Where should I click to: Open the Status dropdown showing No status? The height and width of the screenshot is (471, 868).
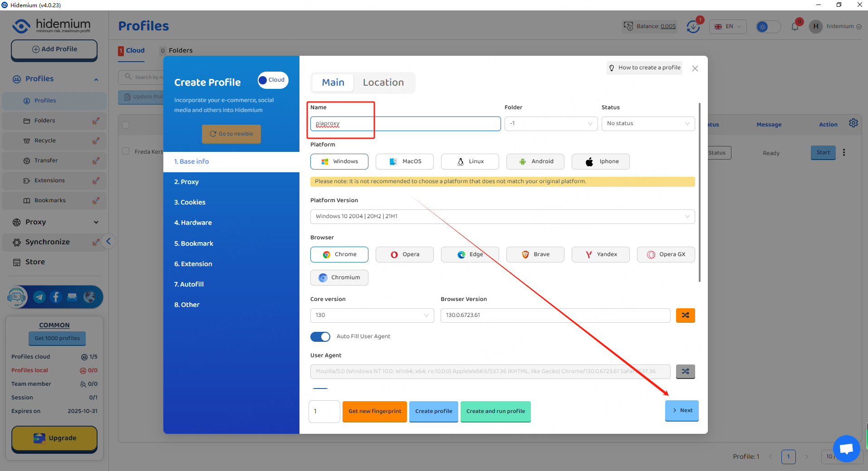coord(647,123)
